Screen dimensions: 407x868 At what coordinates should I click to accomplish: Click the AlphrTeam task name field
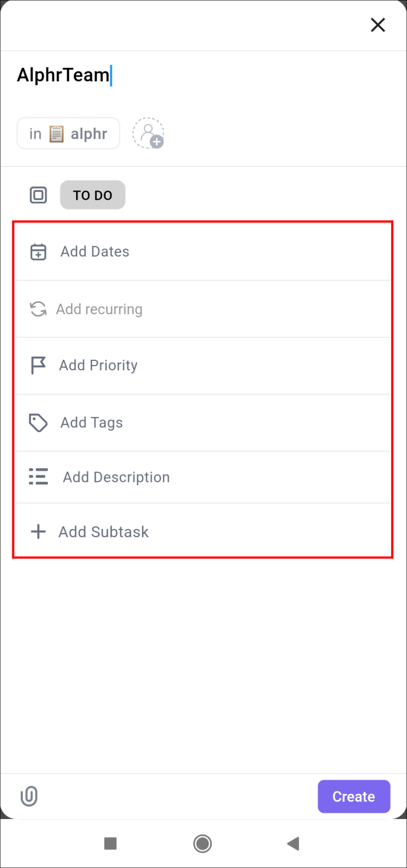click(203, 75)
